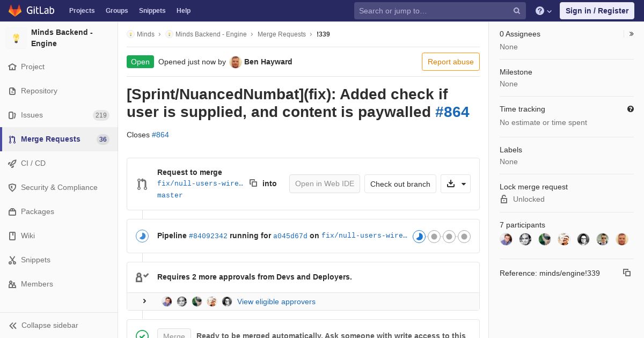Click the Packages icon in the sidebar
Viewport: 644px width, 338px height.
[x=12, y=212]
